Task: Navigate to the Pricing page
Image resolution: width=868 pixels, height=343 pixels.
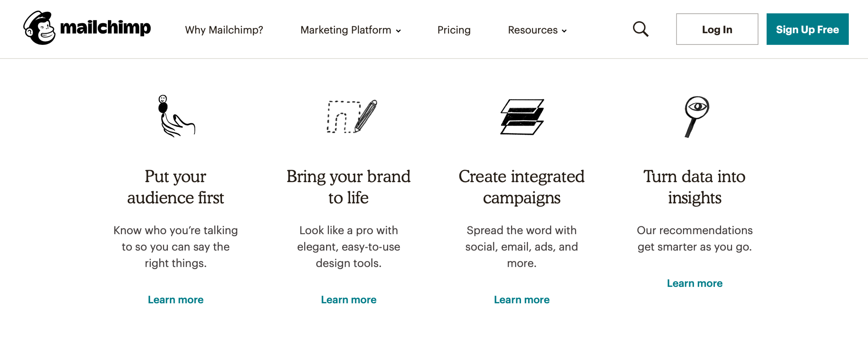Action: tap(454, 30)
